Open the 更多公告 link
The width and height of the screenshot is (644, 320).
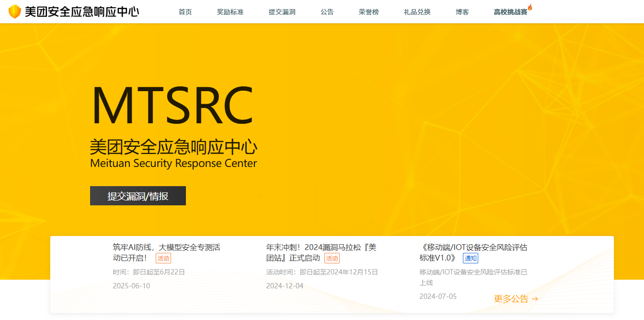coord(511,299)
